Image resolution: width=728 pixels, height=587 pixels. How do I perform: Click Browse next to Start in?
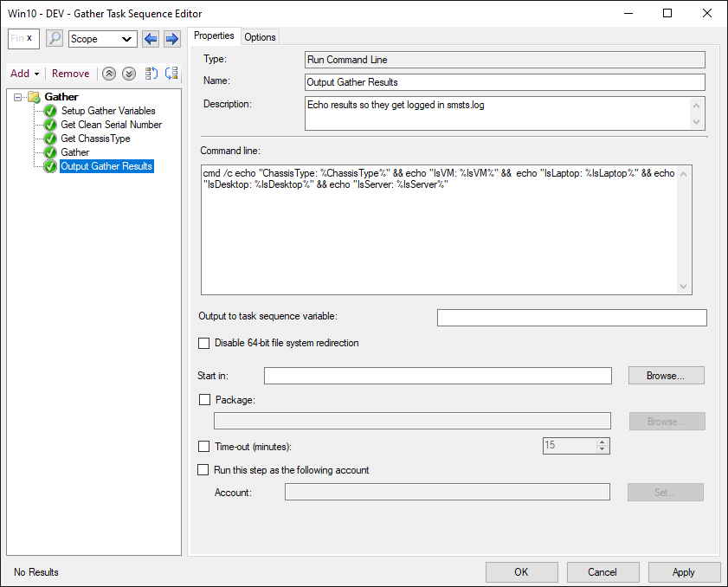click(667, 376)
